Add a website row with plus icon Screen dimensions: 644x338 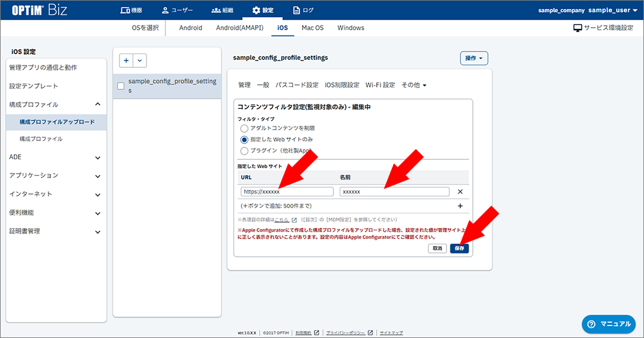pyautogui.click(x=460, y=206)
